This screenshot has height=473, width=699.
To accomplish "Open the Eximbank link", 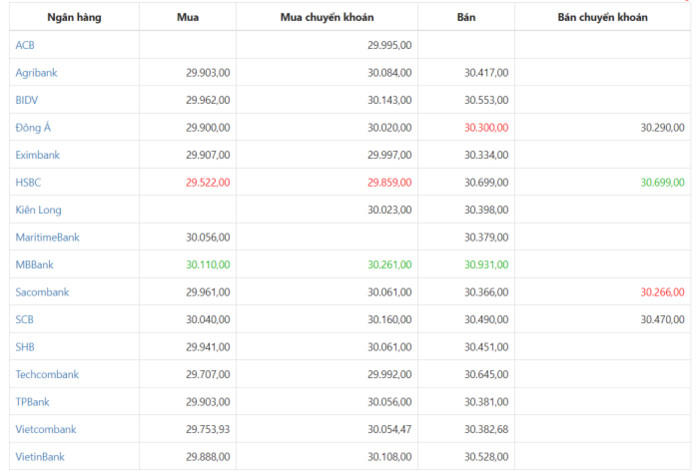I will (x=39, y=155).
